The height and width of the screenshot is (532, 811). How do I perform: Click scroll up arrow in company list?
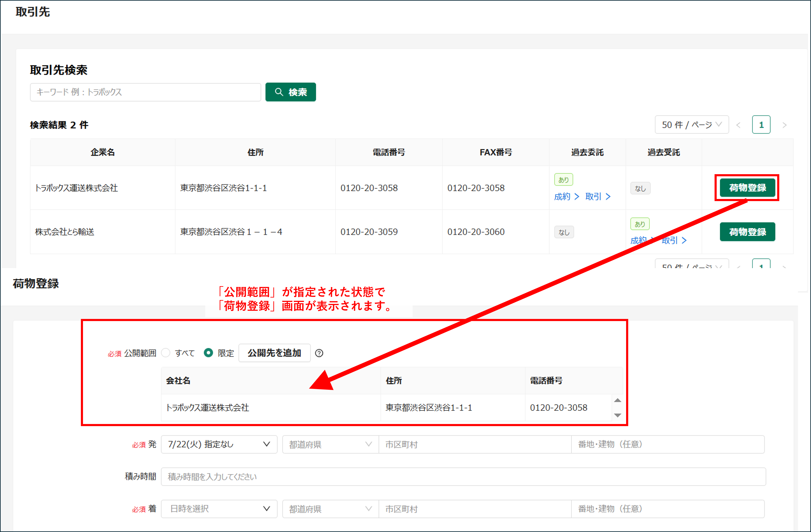coord(617,400)
